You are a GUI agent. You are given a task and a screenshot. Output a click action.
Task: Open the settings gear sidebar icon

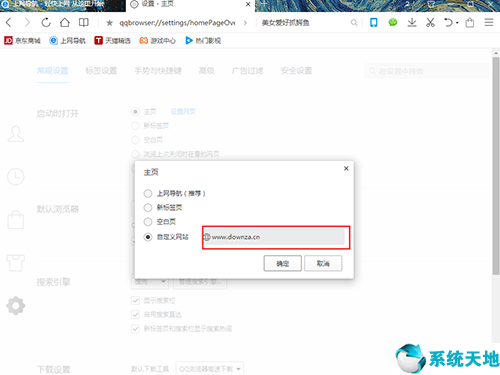point(16,306)
